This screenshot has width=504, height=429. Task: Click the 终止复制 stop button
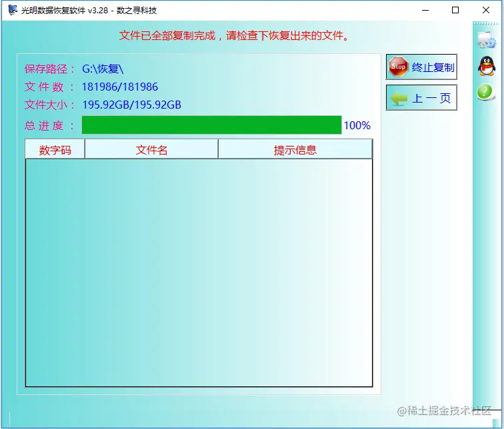[x=421, y=67]
